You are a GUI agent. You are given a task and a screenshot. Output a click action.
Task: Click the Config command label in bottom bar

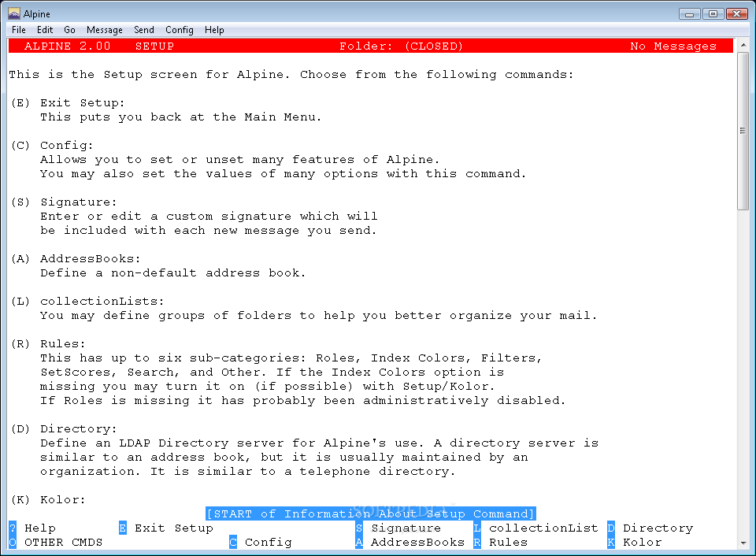(268, 542)
